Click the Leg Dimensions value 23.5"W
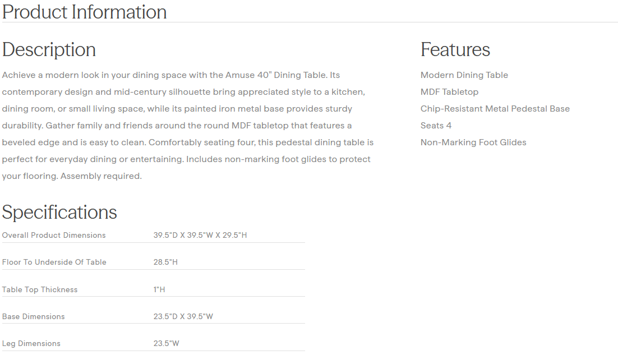Screen dimensions: 618x364 (166, 343)
